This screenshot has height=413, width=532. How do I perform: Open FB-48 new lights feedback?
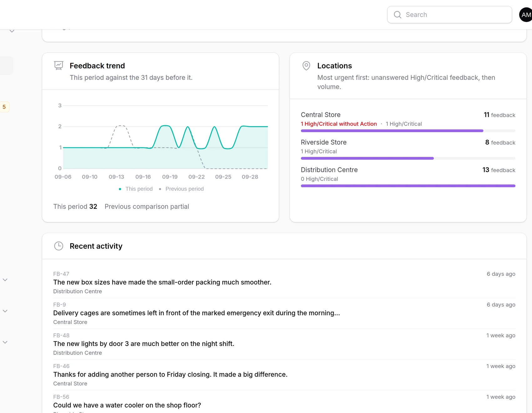click(284, 344)
